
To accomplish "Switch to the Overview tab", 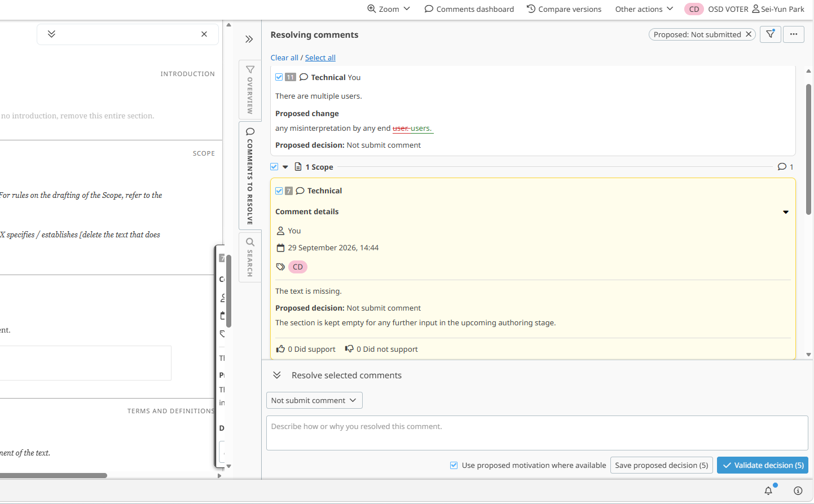I will click(x=250, y=90).
